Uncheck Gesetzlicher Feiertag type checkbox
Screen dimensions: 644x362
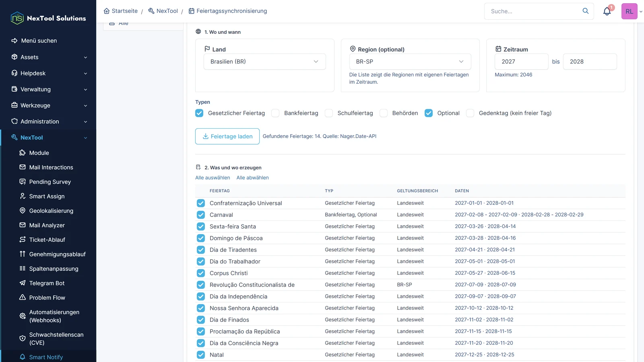click(x=199, y=113)
